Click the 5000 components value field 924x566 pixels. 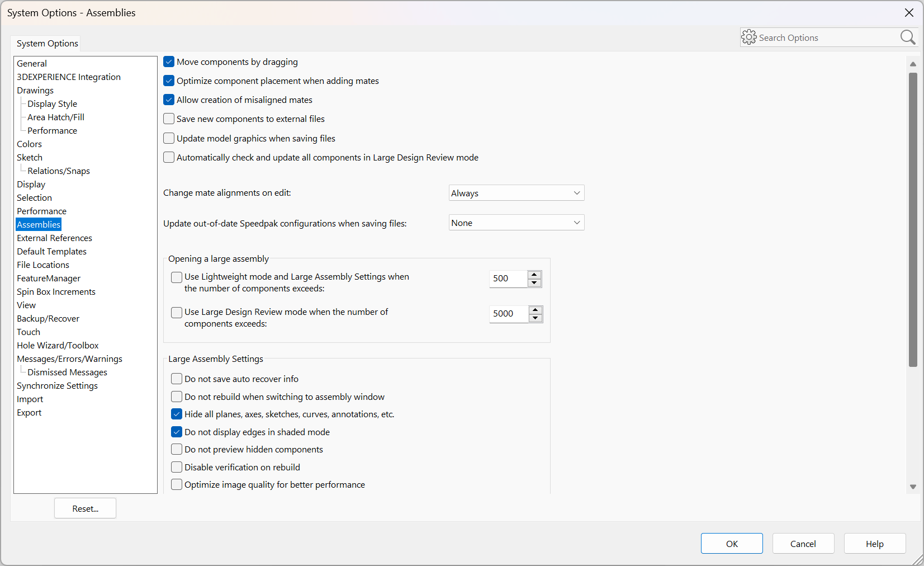tap(509, 314)
